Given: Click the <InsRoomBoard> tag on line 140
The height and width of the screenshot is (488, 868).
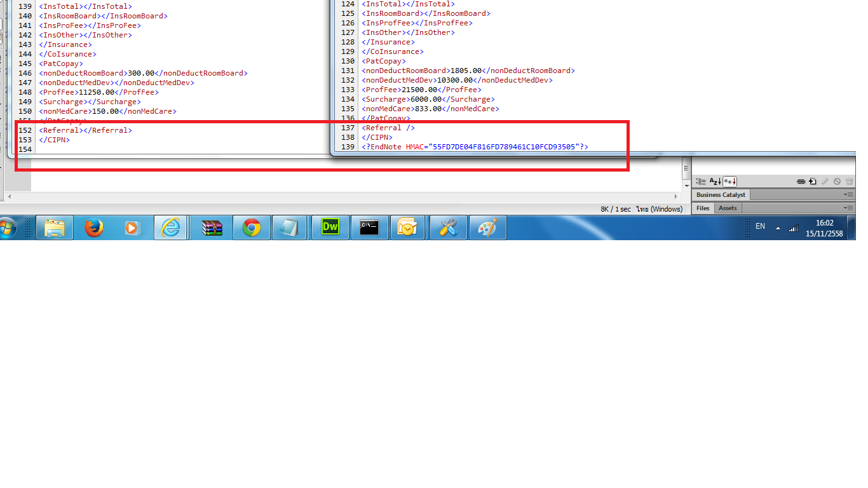Looking at the screenshot, I should tap(71, 16).
